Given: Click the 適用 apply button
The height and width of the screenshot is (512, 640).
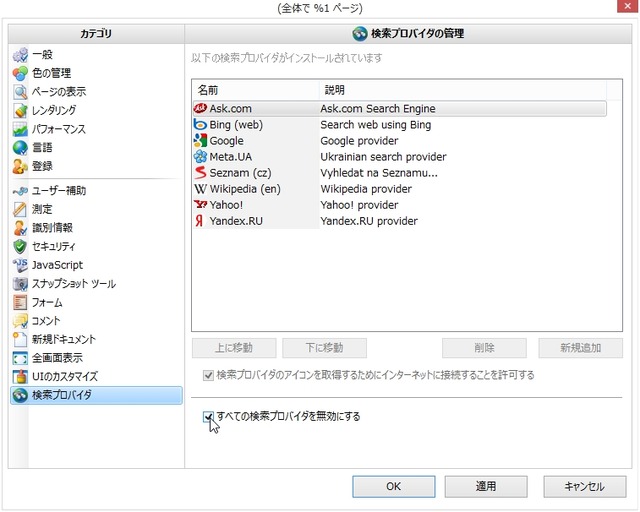Looking at the screenshot, I should 486,486.
